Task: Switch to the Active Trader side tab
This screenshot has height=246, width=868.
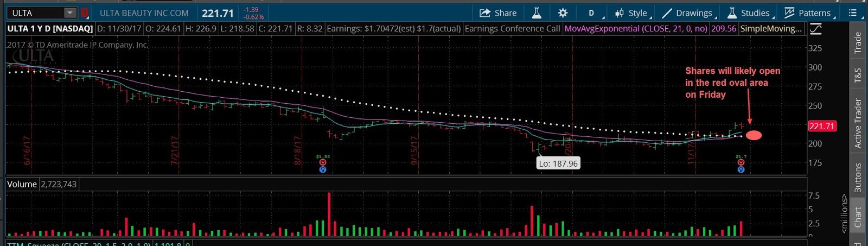Action: 858,123
